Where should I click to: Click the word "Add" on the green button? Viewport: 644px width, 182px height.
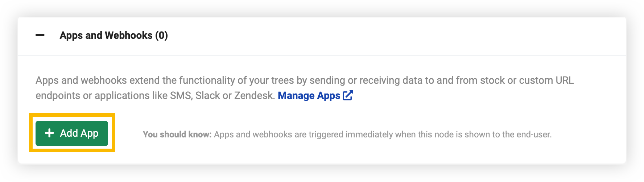pyautogui.click(x=69, y=133)
